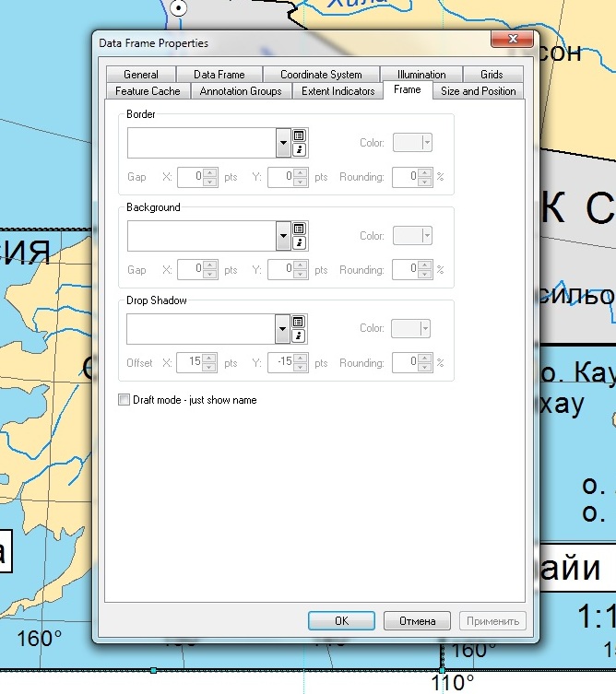Switch to the Grids tab
The width and height of the screenshot is (616, 694).
492,74
